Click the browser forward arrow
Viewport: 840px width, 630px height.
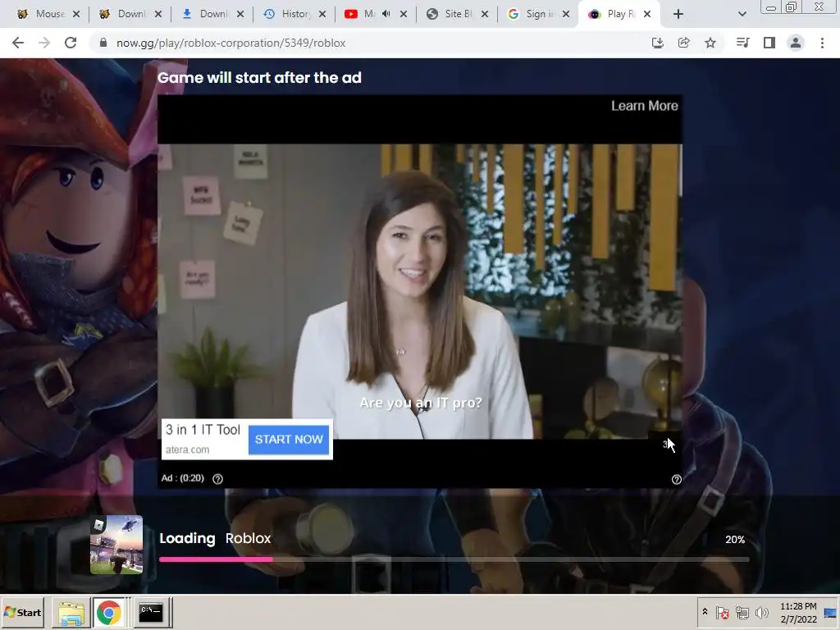(x=44, y=43)
